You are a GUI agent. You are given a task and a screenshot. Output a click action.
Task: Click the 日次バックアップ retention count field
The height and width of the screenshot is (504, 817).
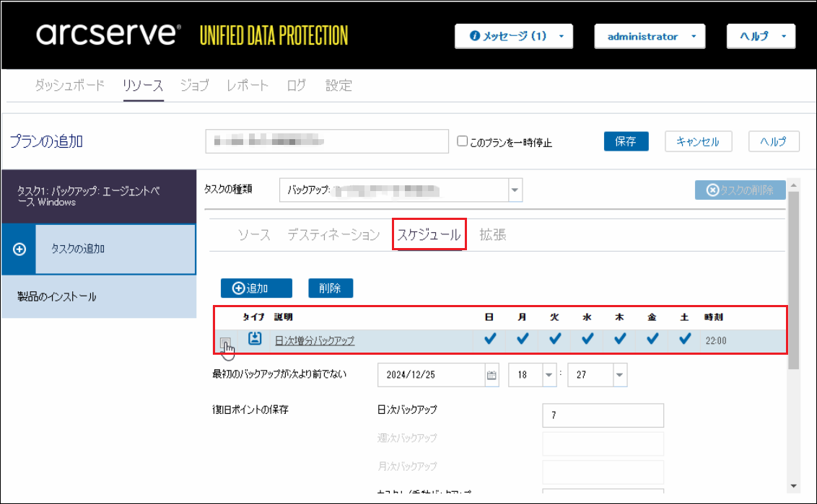603,415
